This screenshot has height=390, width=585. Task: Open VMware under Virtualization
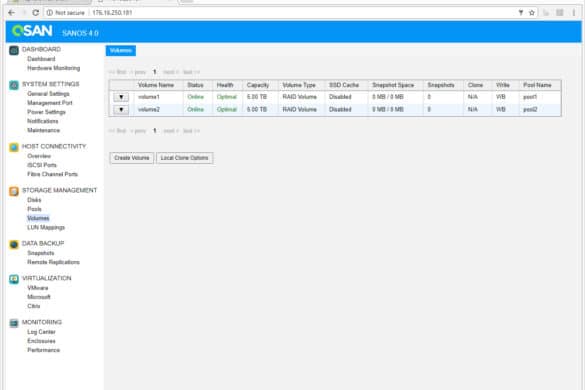pos(38,288)
